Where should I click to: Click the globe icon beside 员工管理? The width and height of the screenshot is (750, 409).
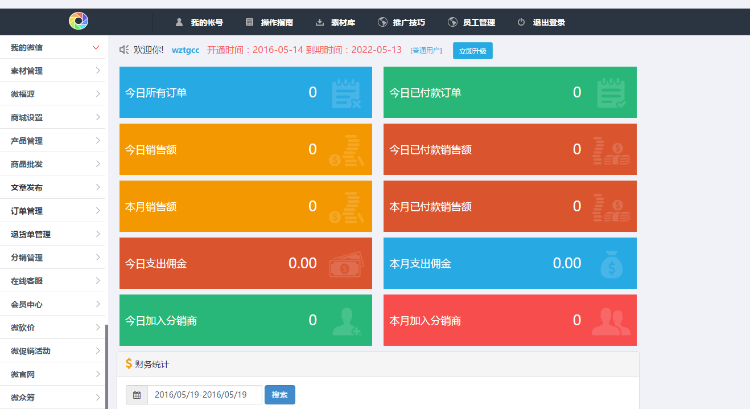click(x=452, y=22)
